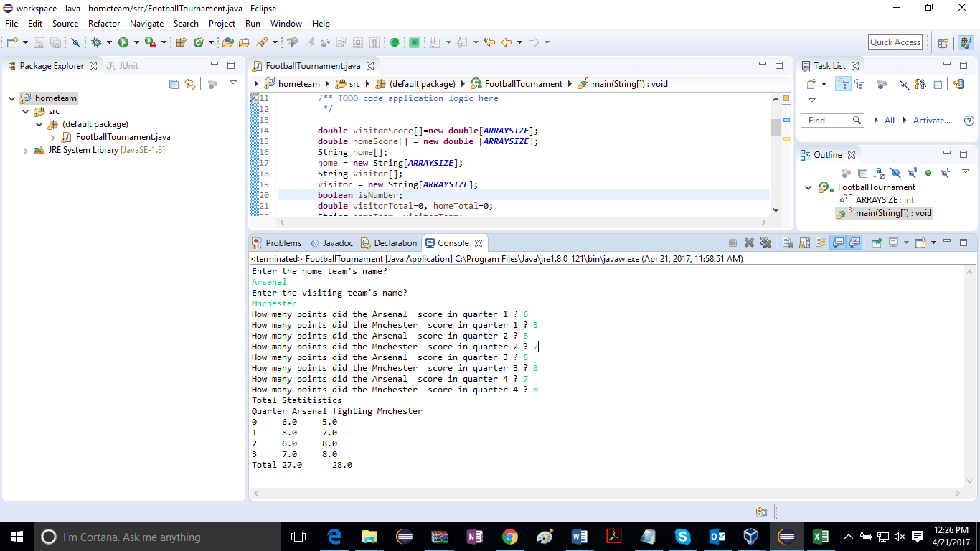Click the New Java Package toolbar icon
980x551 pixels.
(181, 42)
